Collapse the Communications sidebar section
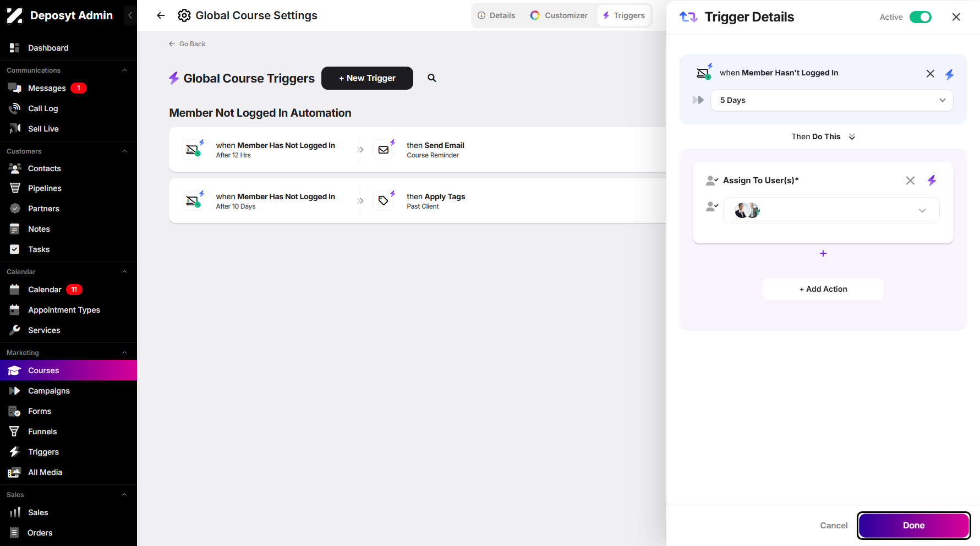This screenshot has height=546, width=980. click(x=124, y=70)
